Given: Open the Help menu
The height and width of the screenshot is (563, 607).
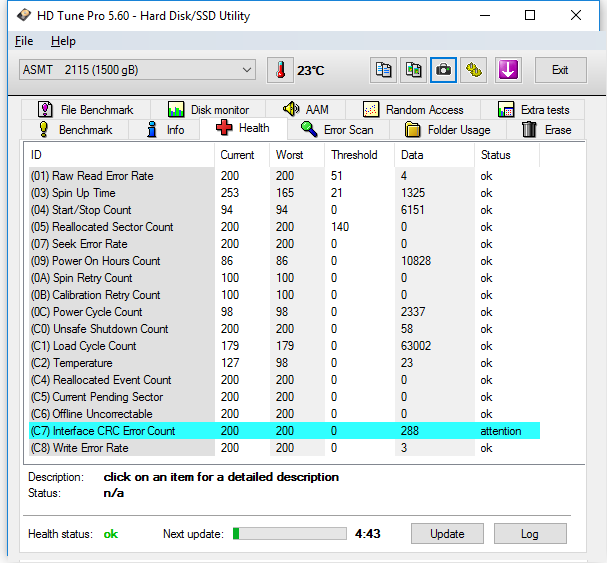Looking at the screenshot, I should (x=63, y=41).
